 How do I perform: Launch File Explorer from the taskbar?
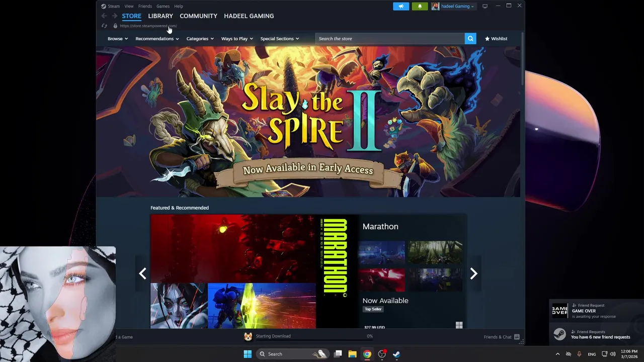pyautogui.click(x=352, y=354)
